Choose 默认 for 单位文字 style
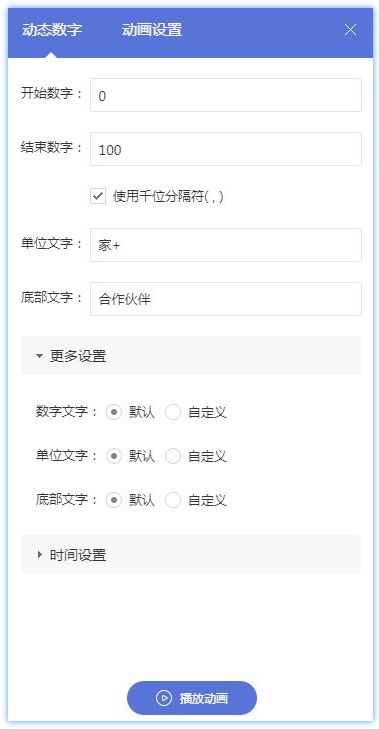The image size is (379, 729). 114,457
